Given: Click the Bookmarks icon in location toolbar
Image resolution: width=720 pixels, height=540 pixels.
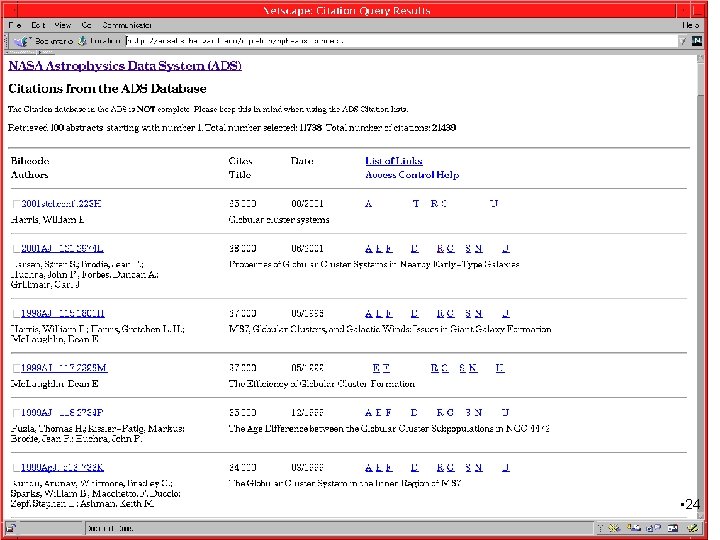Looking at the screenshot, I should 21,41.
